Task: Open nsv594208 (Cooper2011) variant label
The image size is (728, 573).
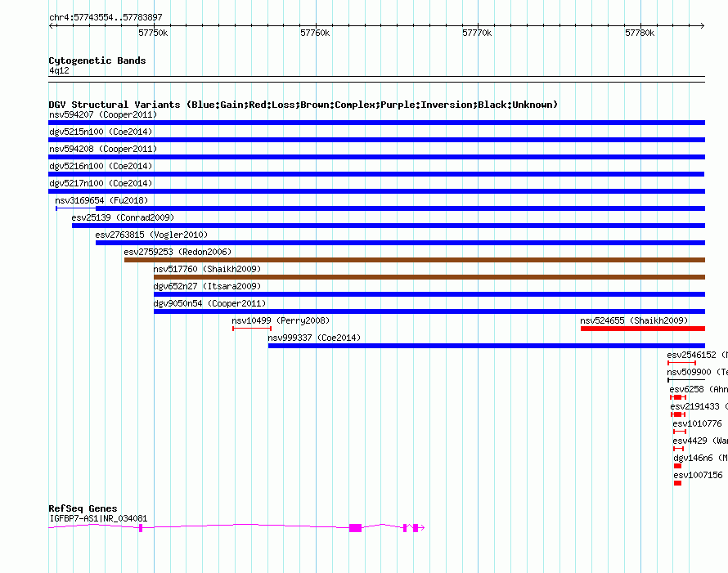Action: 103,149
